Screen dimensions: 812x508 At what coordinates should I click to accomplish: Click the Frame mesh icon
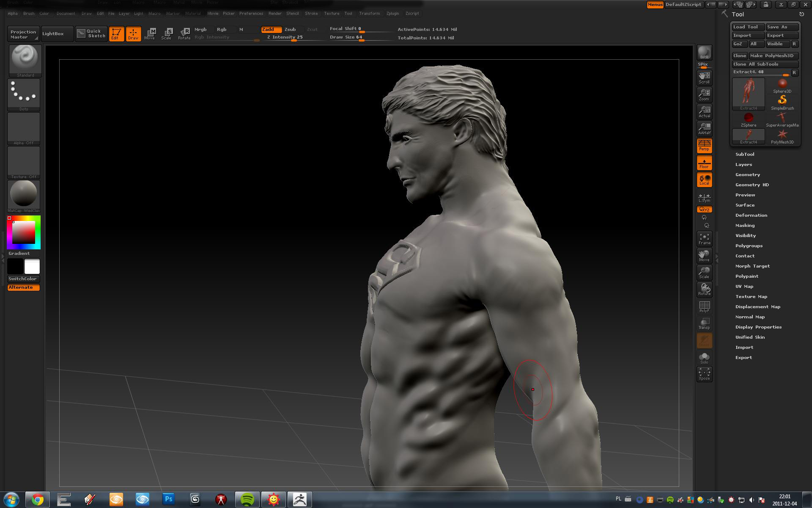[704, 239]
